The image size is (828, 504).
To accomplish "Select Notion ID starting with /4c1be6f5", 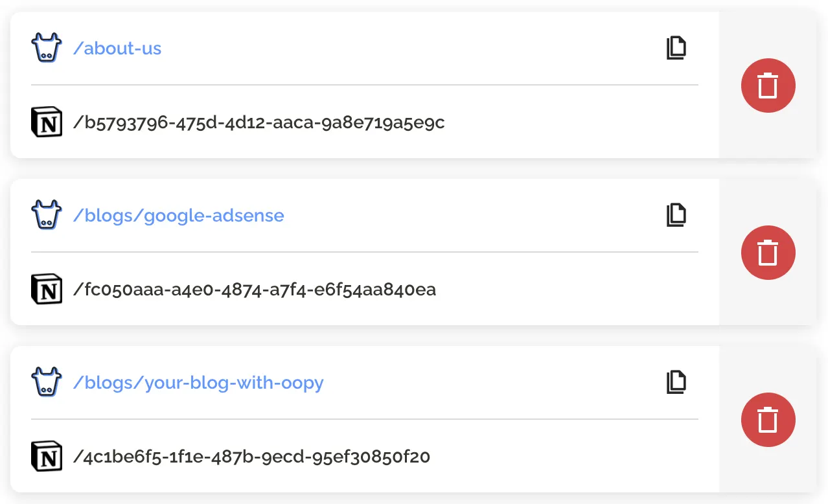I will point(252,457).
